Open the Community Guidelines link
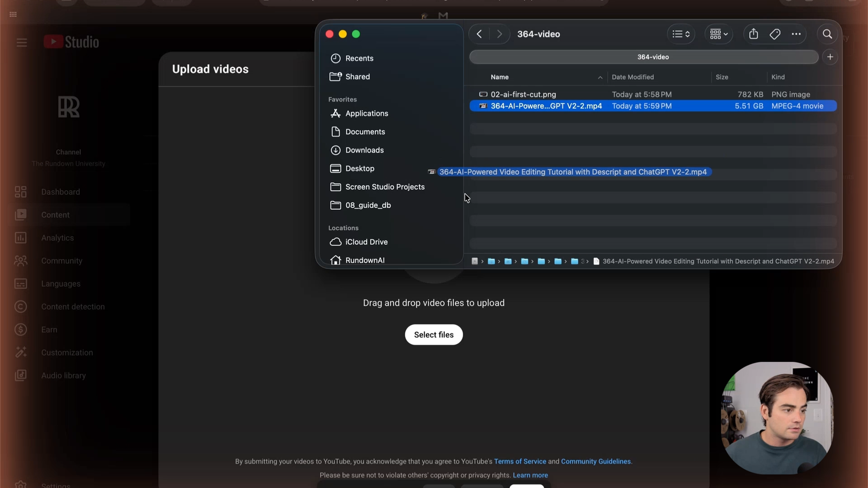 [596, 461]
